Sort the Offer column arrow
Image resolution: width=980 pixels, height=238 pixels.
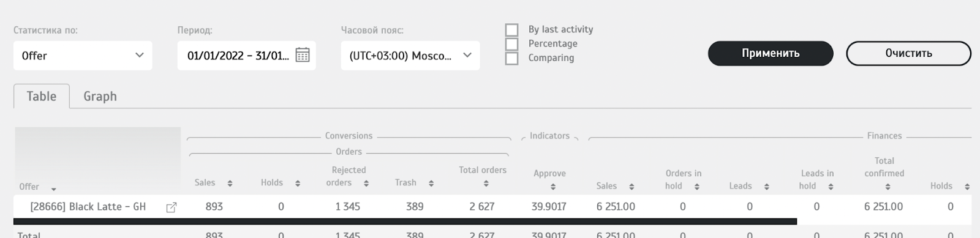(x=53, y=189)
